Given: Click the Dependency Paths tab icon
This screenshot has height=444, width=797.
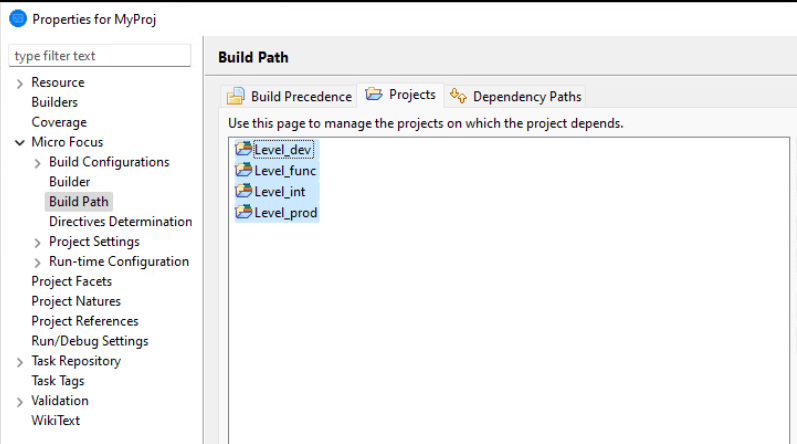Looking at the screenshot, I should (x=458, y=96).
